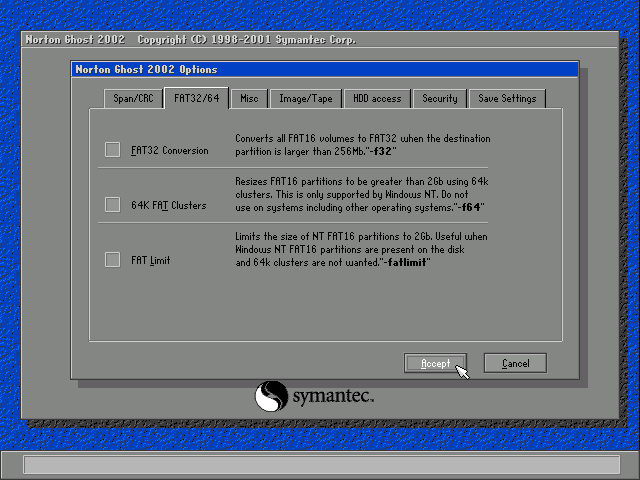Click the "-f64" switch text
This screenshot has height=480, width=640.
pyautogui.click(x=469, y=207)
